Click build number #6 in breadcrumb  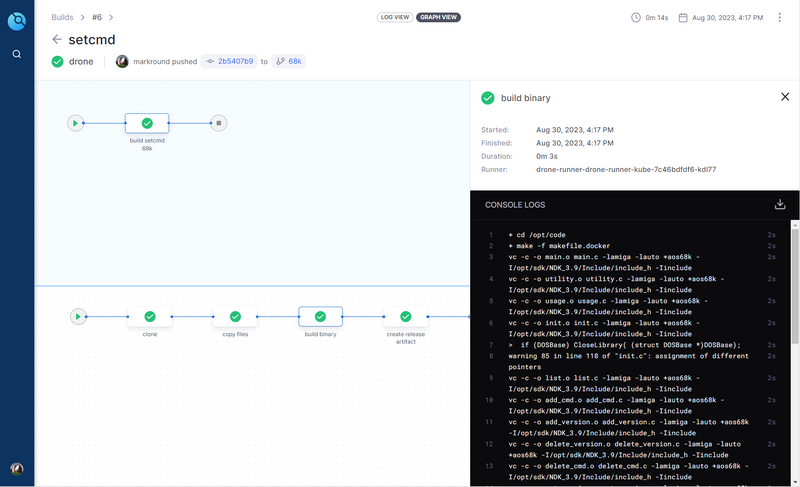(97, 17)
